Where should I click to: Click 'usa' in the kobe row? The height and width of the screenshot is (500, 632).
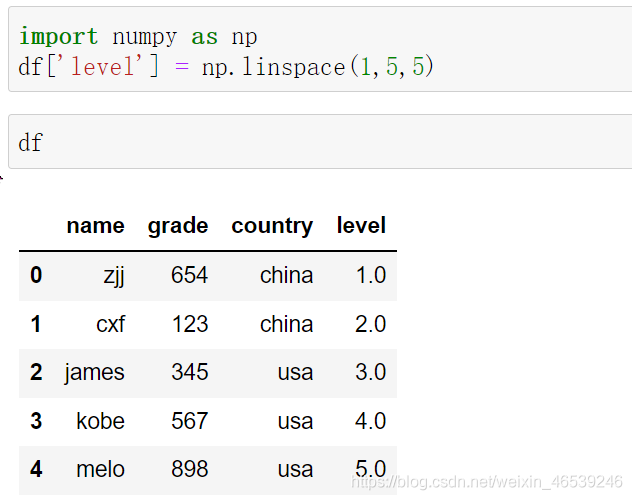(x=295, y=422)
